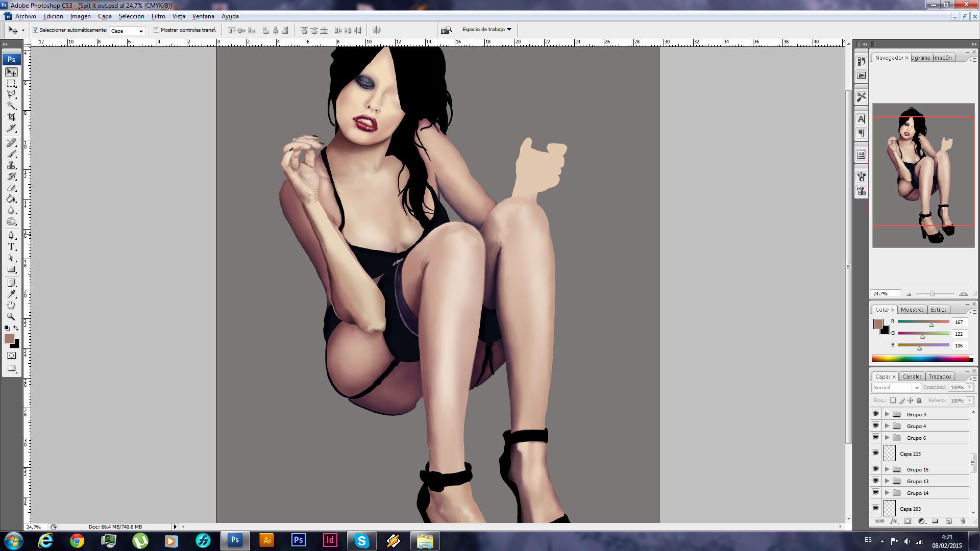980x551 pixels.
Task: Select the Eyedropper tool
Action: click(11, 294)
